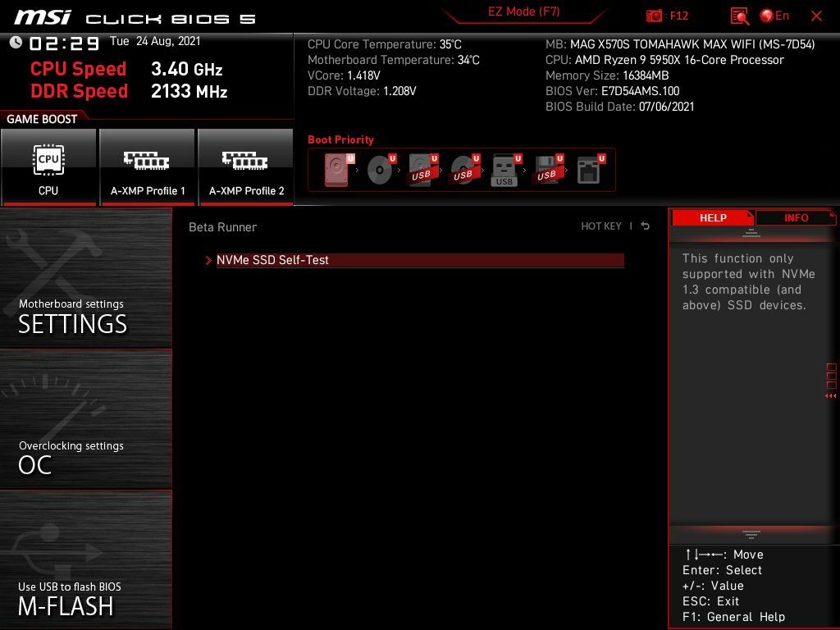Close the BIOS with the X icon
The width and height of the screenshot is (840, 630).
pyautogui.click(x=816, y=16)
